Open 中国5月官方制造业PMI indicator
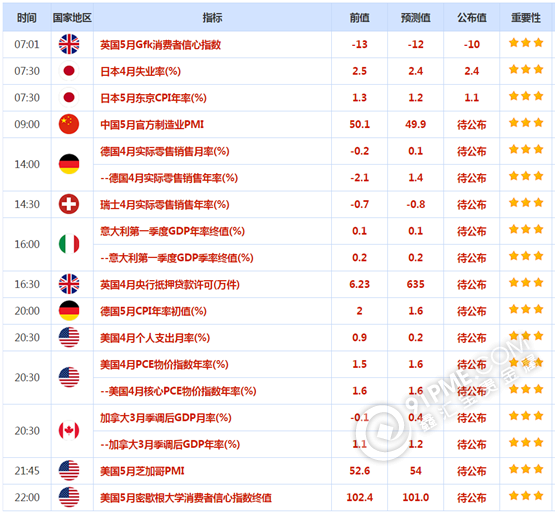Viewport: 557px width, 517px height. click(x=152, y=125)
